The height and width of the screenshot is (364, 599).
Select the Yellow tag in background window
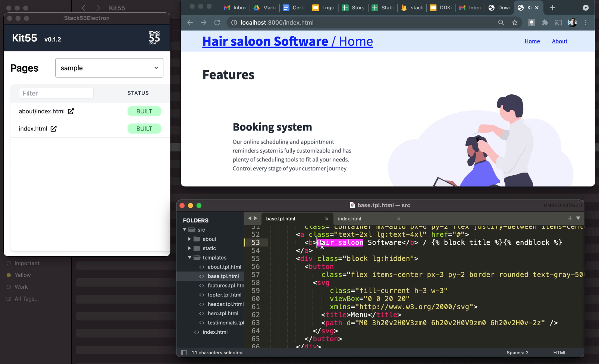(x=23, y=275)
